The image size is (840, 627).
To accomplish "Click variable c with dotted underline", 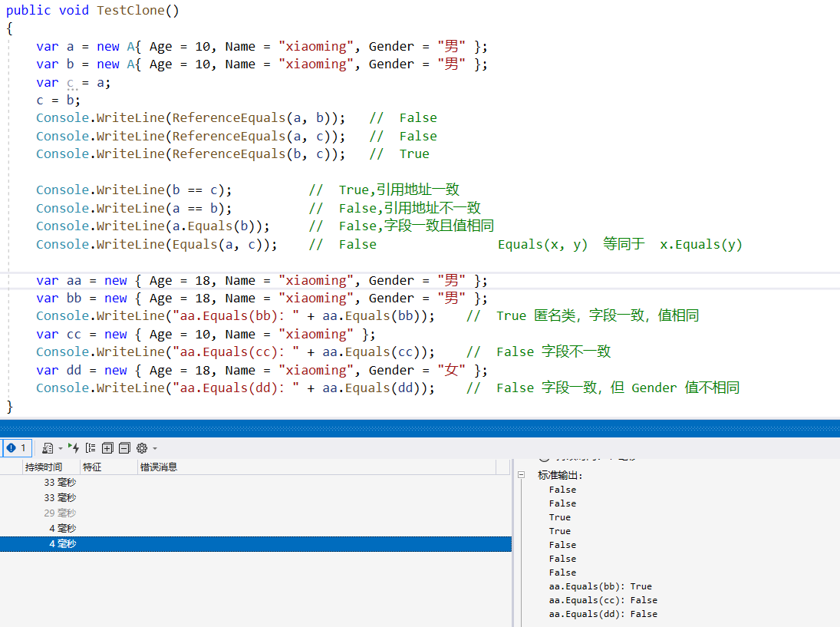I will click(71, 82).
